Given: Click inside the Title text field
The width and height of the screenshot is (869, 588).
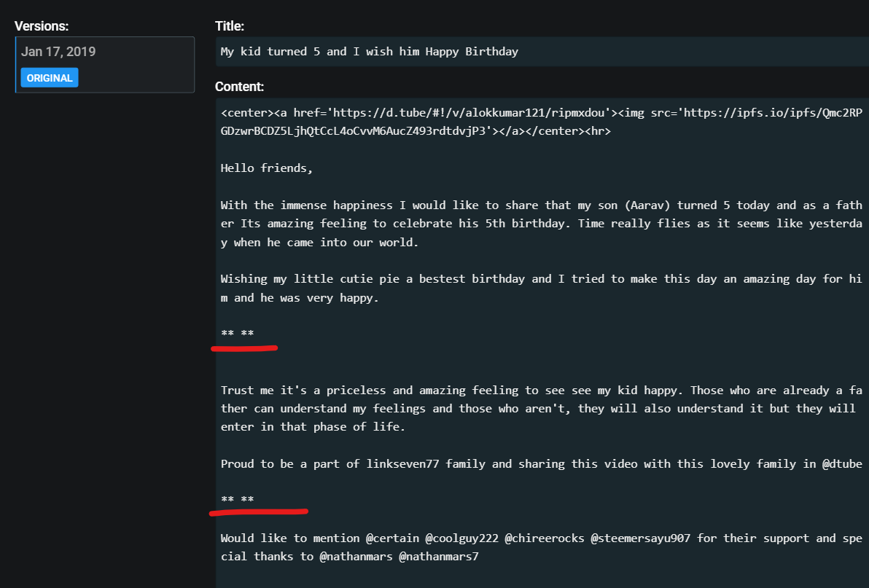Looking at the screenshot, I should pyautogui.click(x=542, y=52).
